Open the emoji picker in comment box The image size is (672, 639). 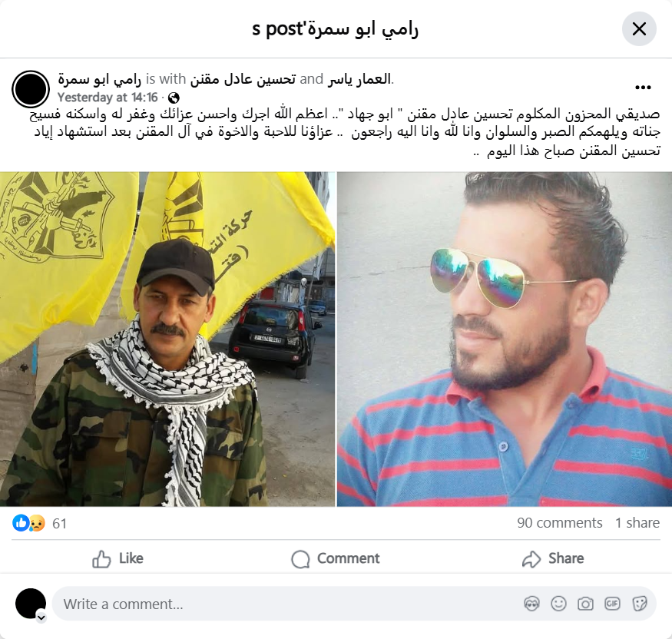coord(558,604)
